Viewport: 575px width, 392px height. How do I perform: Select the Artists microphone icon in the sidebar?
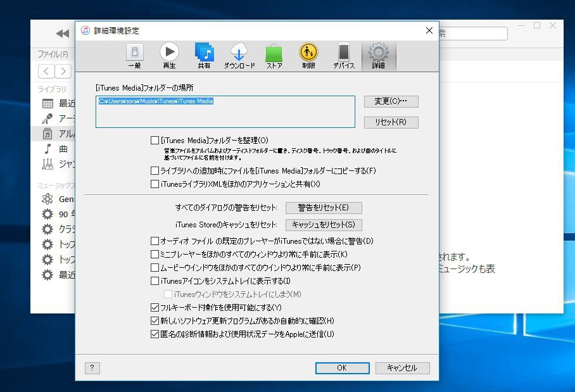pos(47,118)
